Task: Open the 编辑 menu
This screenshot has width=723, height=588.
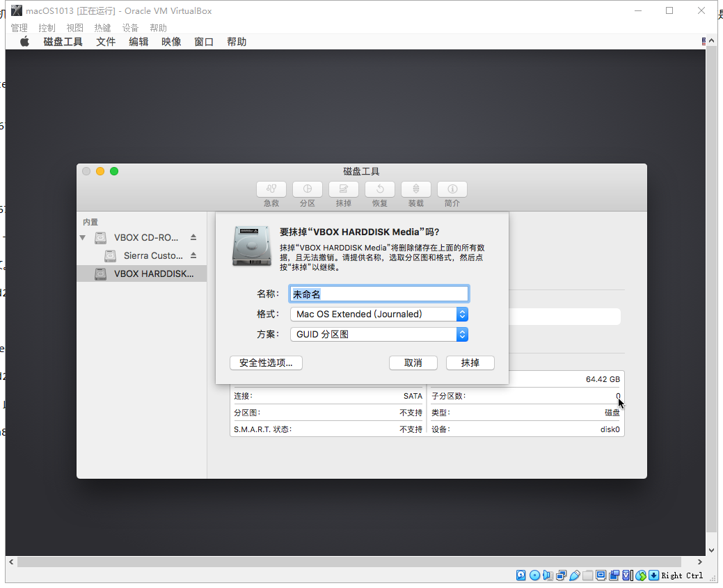Action: click(138, 42)
